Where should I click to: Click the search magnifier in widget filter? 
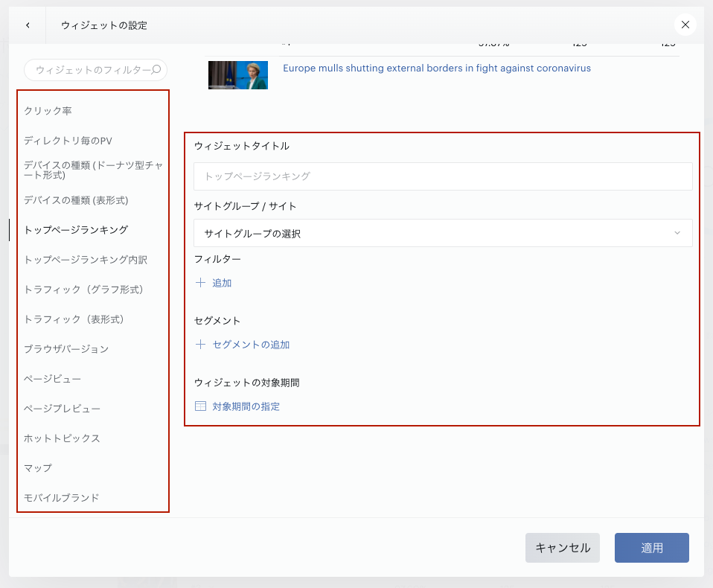pyautogui.click(x=156, y=69)
